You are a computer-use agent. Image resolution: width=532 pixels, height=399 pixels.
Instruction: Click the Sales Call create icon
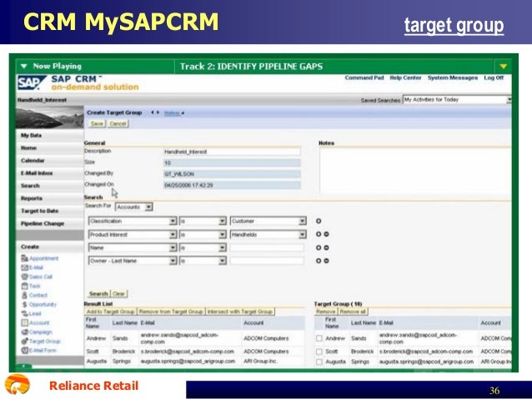point(24,277)
